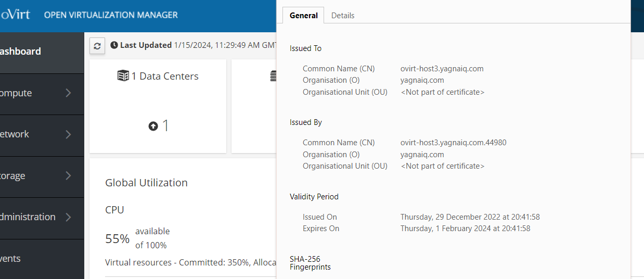
Task: Refresh the dashboard with the sync icon
Action: (x=97, y=46)
